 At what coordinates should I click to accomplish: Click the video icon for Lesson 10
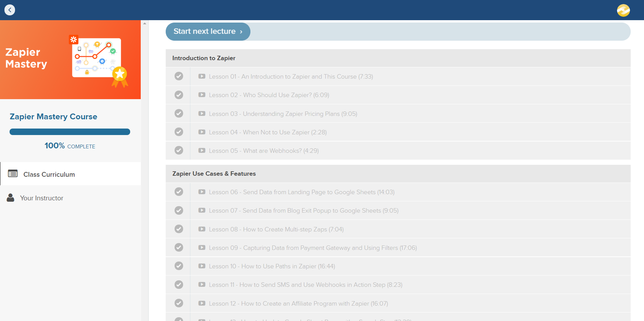202,266
